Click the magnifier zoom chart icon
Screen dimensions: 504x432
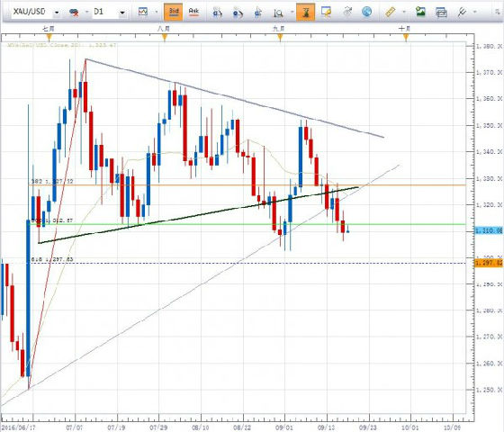[278, 13]
